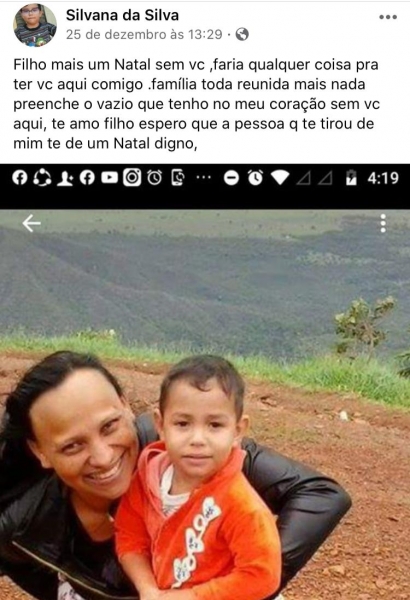This screenshot has width=410, height=600.
Task: Open the horizontal three-dot post options menu
Action: 388,17
